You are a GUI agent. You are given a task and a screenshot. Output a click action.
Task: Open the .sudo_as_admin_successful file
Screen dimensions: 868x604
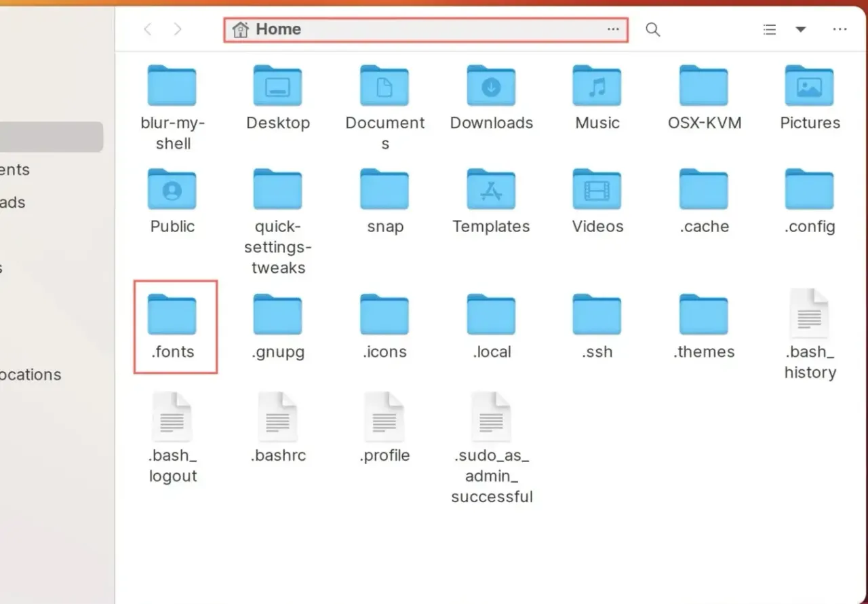[492, 417]
